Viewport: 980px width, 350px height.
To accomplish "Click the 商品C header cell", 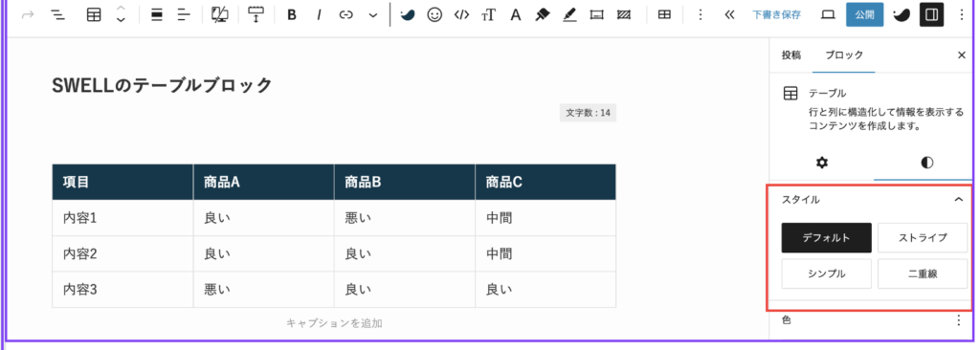I will (x=546, y=182).
